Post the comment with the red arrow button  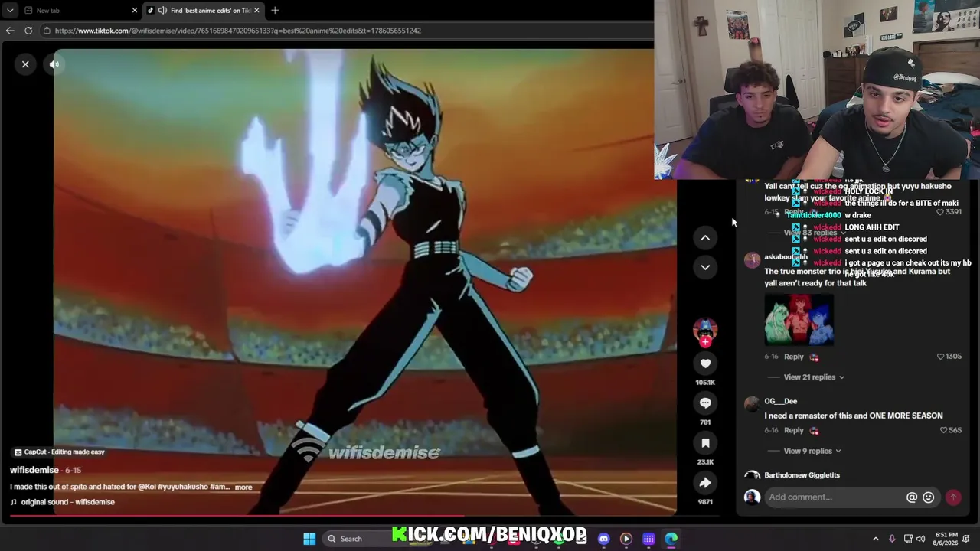pyautogui.click(x=953, y=497)
